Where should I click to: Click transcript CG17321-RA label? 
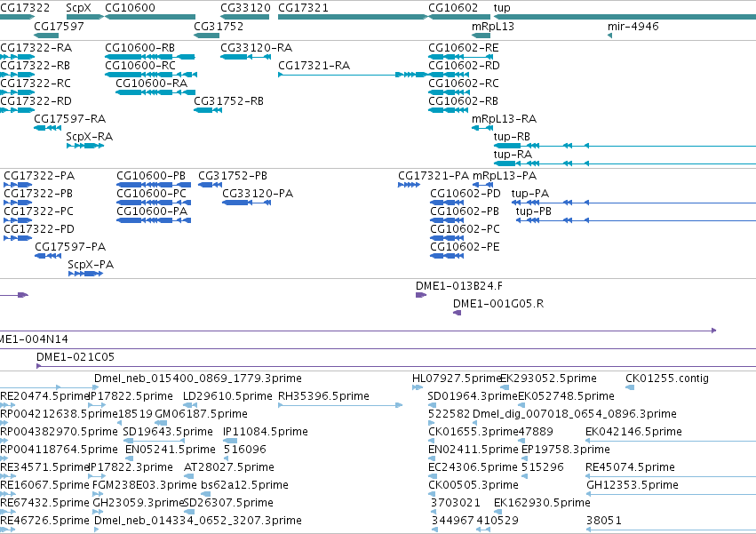(314, 65)
